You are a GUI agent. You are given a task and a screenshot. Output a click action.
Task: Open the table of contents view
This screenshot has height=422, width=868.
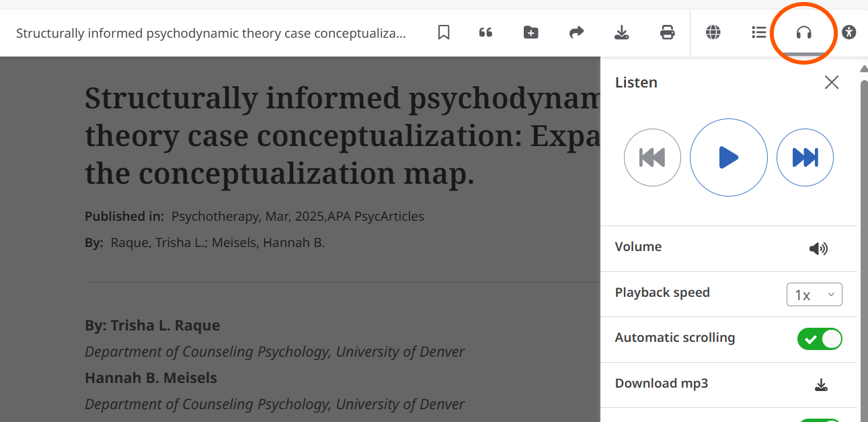click(x=758, y=32)
